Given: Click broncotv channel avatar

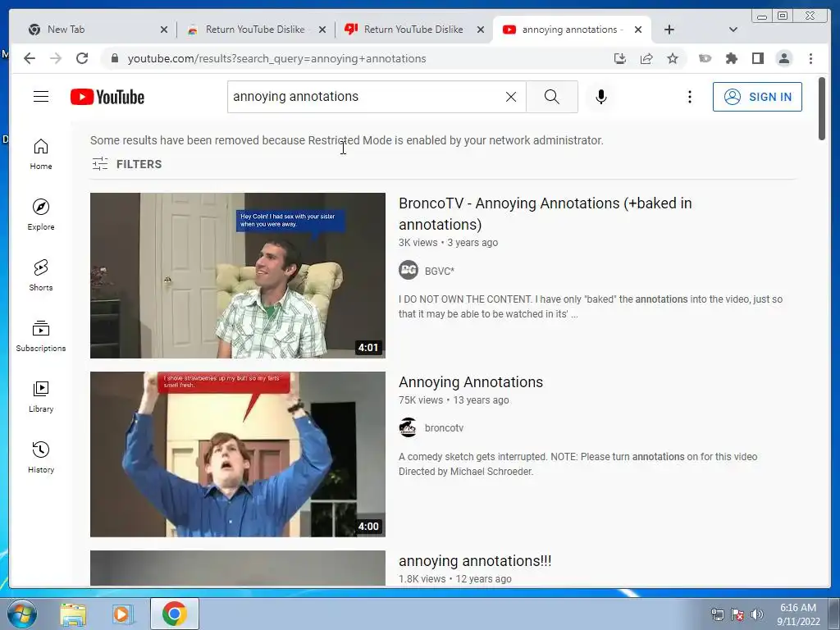Looking at the screenshot, I should (x=409, y=427).
